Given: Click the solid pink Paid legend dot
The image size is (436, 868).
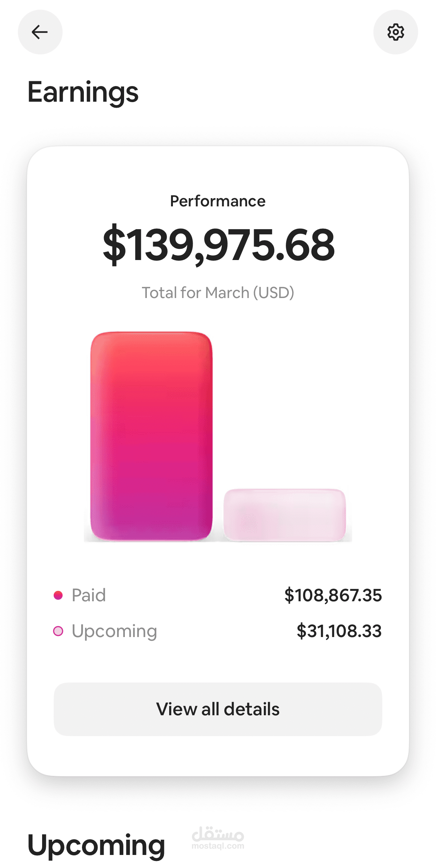Looking at the screenshot, I should [x=58, y=595].
